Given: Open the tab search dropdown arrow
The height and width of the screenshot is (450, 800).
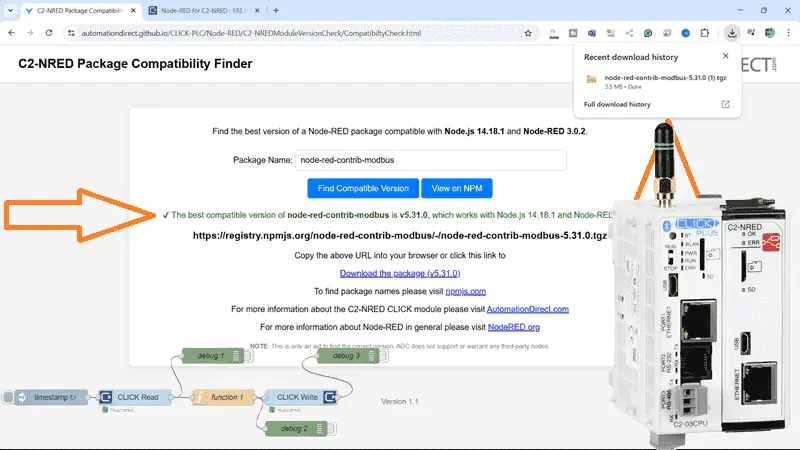Looking at the screenshot, I should coord(10,10).
